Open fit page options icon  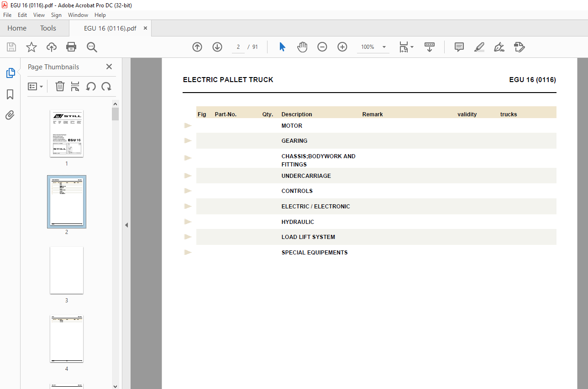(x=406, y=47)
